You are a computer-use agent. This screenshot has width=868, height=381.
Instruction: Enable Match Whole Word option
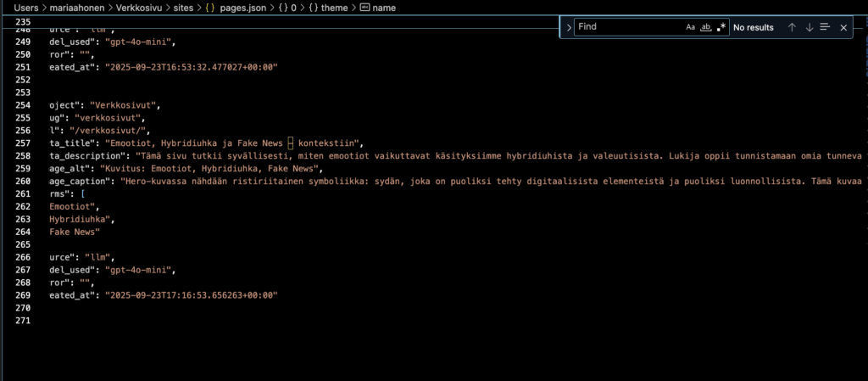click(705, 27)
